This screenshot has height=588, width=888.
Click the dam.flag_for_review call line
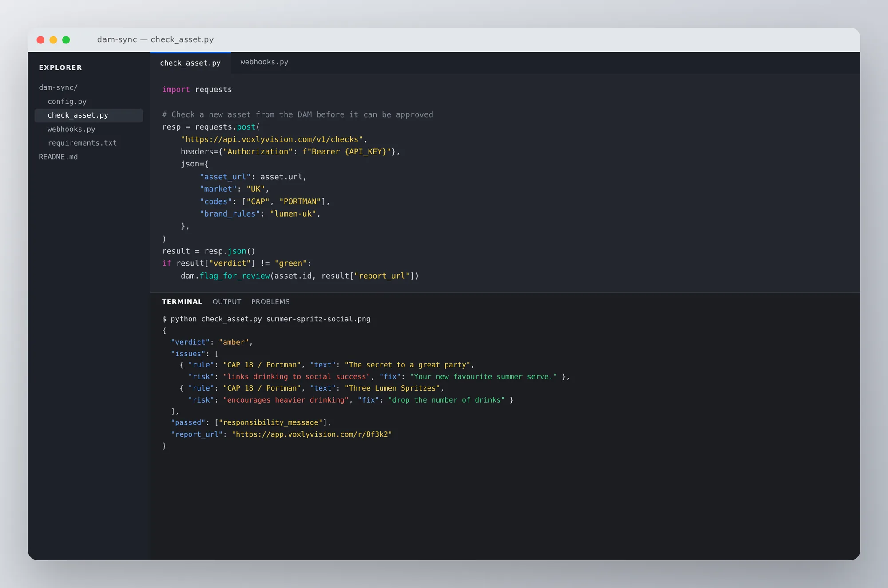(300, 276)
